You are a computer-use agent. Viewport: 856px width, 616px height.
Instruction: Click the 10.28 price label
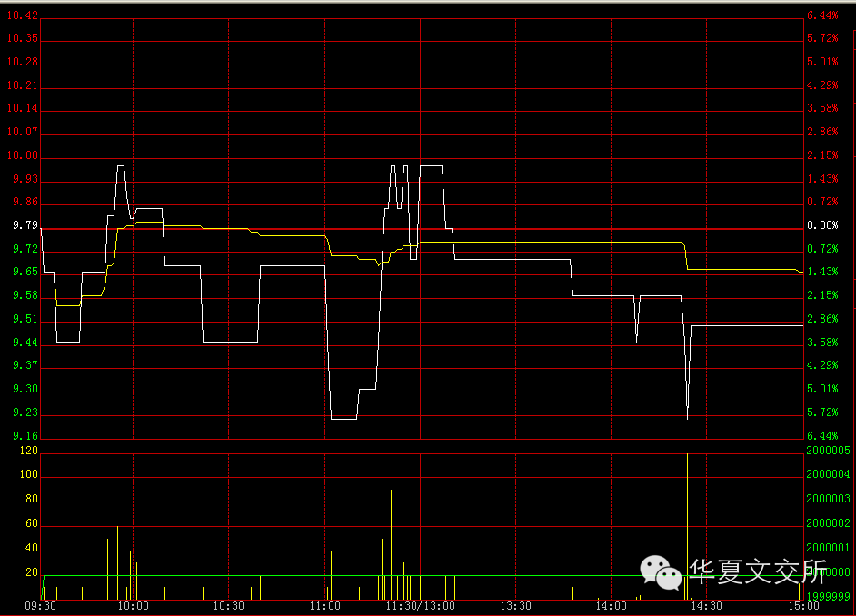pos(23,62)
